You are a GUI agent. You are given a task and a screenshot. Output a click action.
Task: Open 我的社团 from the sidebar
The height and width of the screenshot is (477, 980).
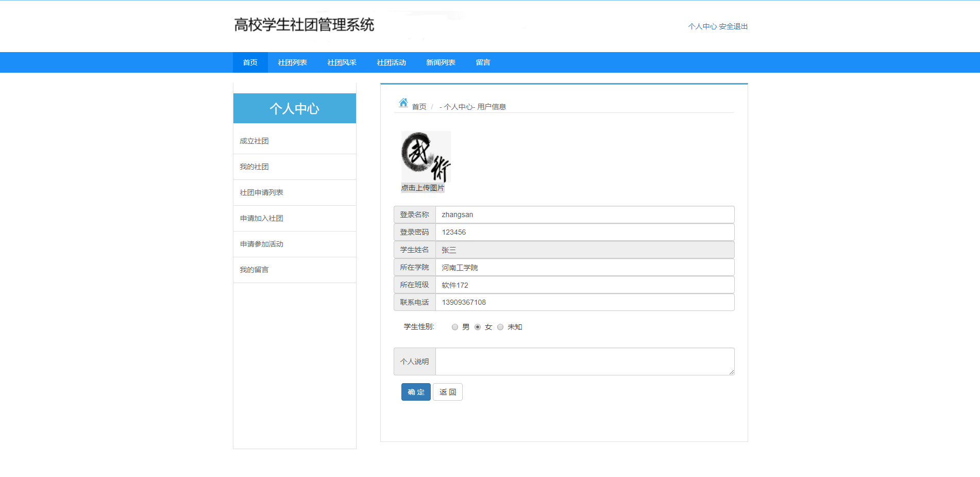pos(254,166)
